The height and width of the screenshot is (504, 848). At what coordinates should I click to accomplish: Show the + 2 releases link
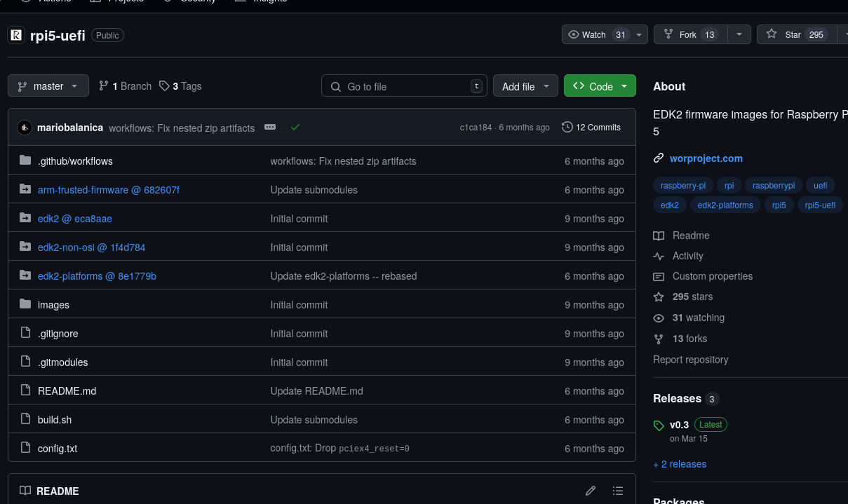coord(680,464)
